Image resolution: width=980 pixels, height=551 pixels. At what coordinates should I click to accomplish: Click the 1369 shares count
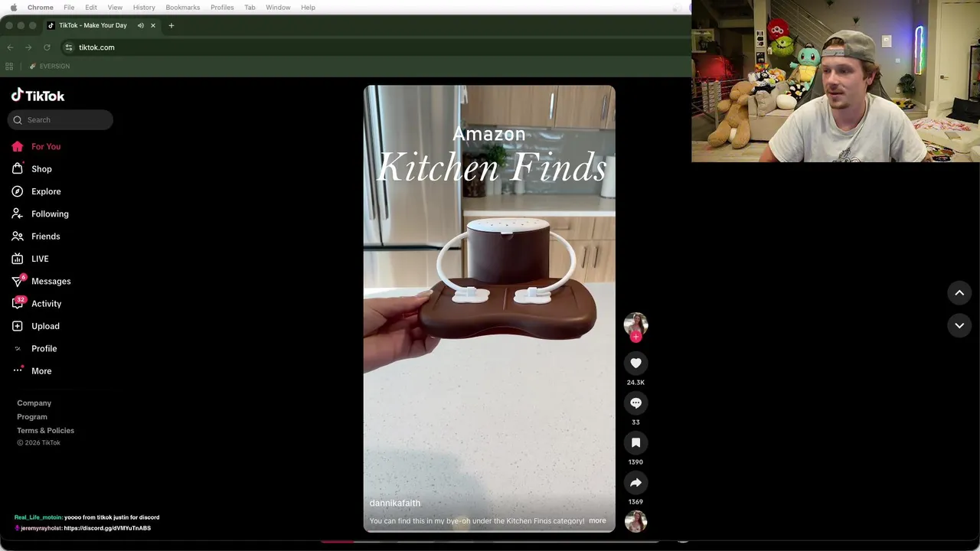point(635,502)
